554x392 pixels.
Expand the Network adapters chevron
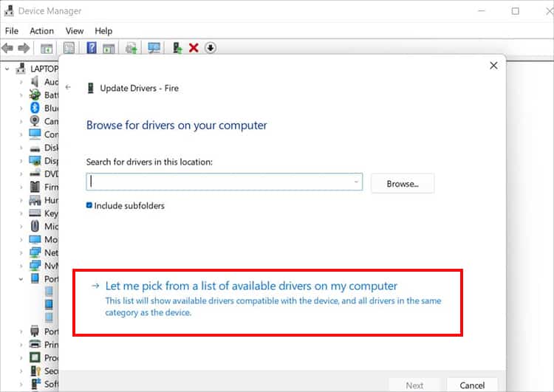coord(21,253)
